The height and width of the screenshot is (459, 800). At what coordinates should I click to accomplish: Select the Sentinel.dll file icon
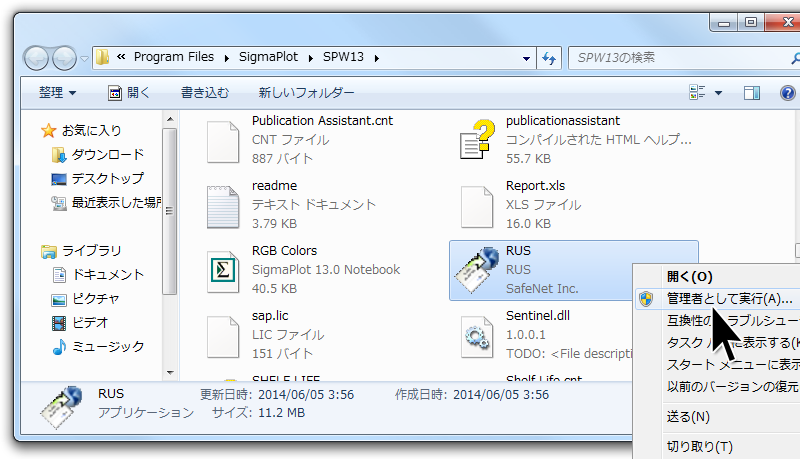[x=477, y=337]
